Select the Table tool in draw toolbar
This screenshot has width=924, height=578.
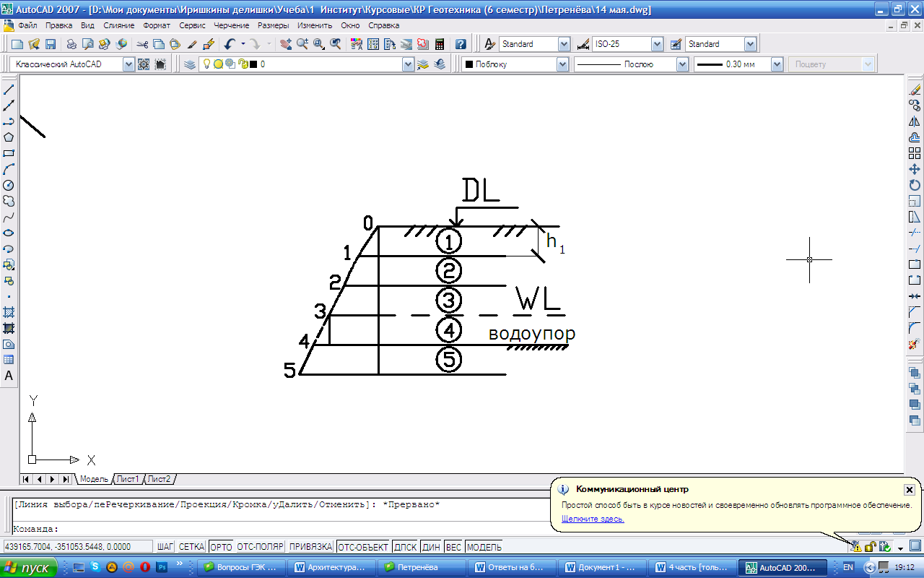[9, 360]
